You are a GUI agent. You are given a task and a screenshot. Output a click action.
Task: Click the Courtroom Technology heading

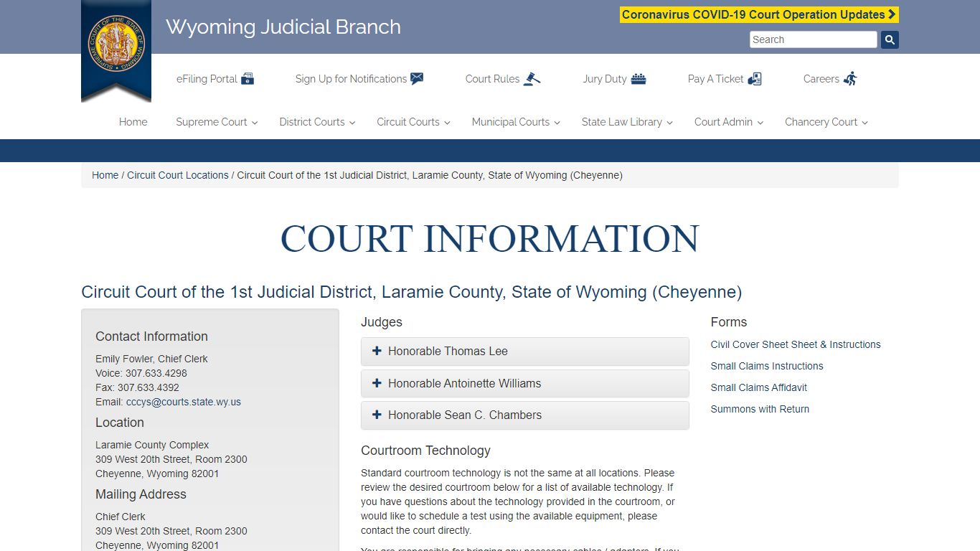pos(425,451)
